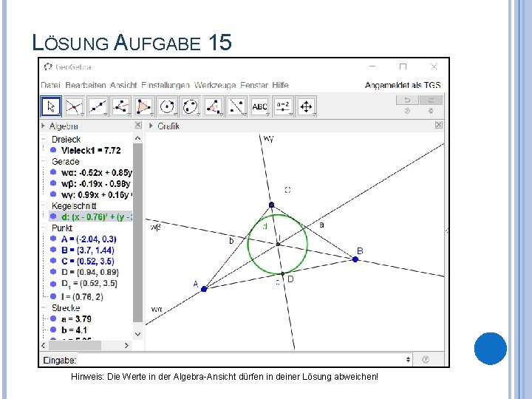Viewport: 532px width, 399px height.
Task: Close the Algebra panel
Action: coord(137,125)
